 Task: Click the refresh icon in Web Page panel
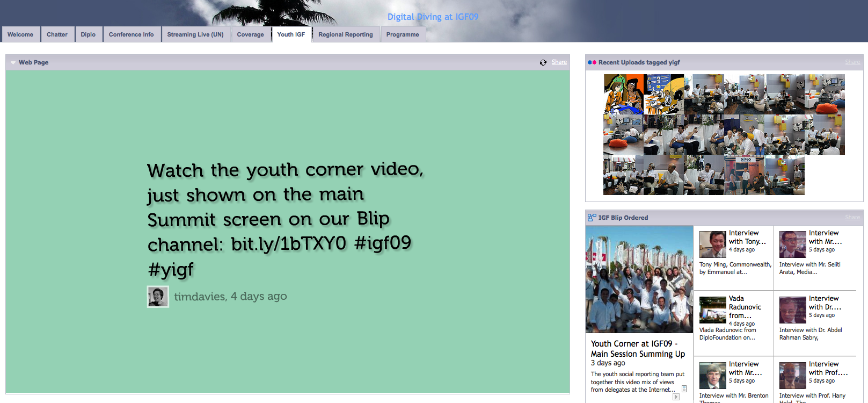pyautogui.click(x=543, y=62)
